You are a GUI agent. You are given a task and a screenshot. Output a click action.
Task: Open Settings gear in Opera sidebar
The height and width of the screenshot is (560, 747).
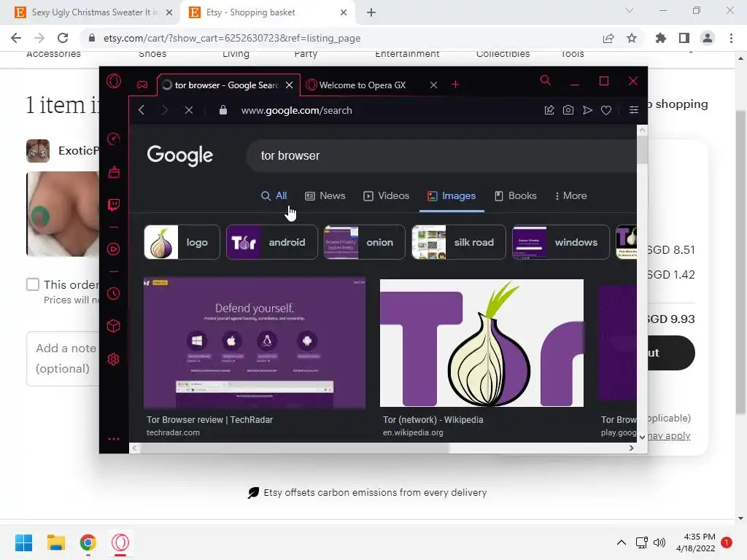coord(113,359)
